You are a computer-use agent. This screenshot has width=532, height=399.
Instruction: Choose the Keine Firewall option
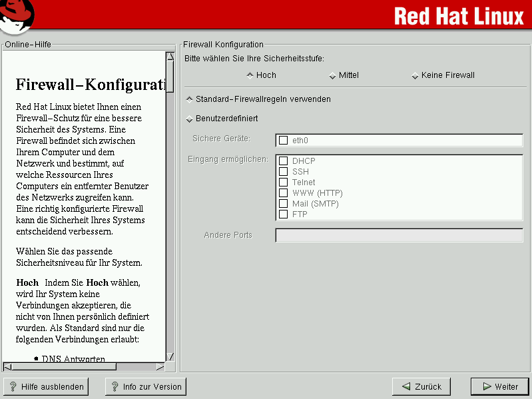[x=415, y=75]
